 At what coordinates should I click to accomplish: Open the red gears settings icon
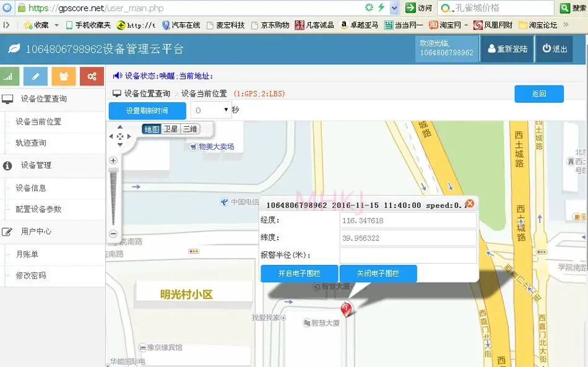point(92,77)
